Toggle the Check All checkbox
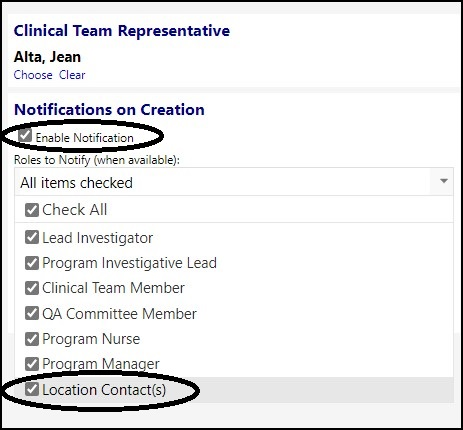This screenshot has width=463, height=430. (32, 210)
